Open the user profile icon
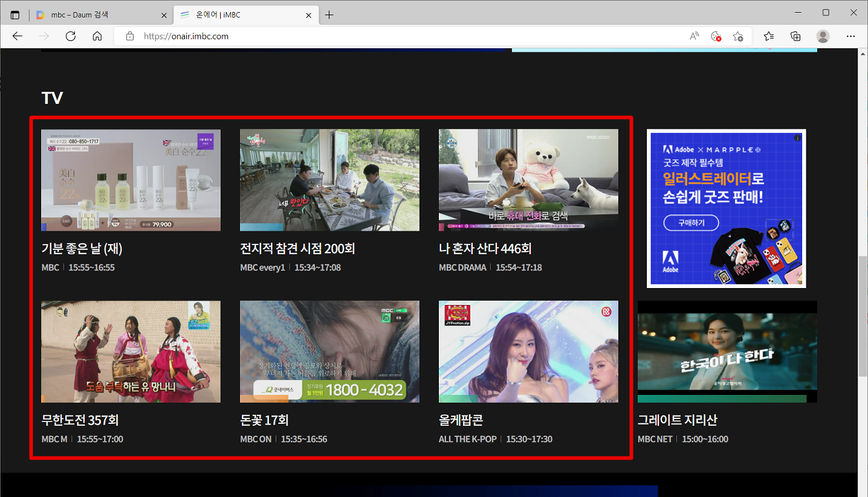 tap(823, 36)
